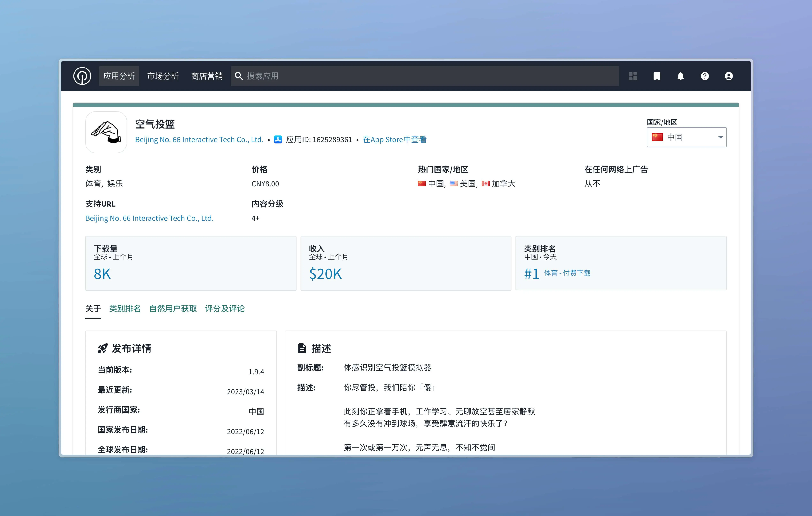Image resolution: width=812 pixels, height=516 pixels.
Task: Select the 应用分析 menu item
Action: point(119,76)
